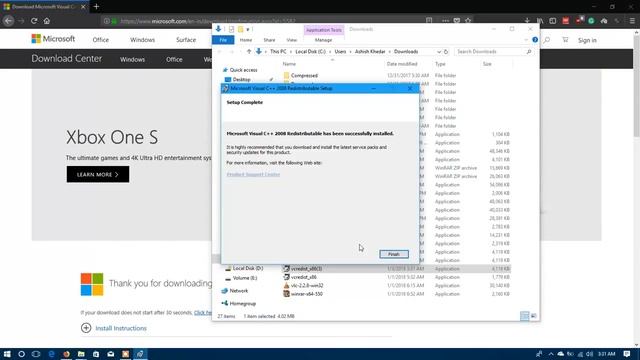The width and height of the screenshot is (640, 360).
Task: Refresh the Downloads folder in Explorer
Action: (x=446, y=52)
